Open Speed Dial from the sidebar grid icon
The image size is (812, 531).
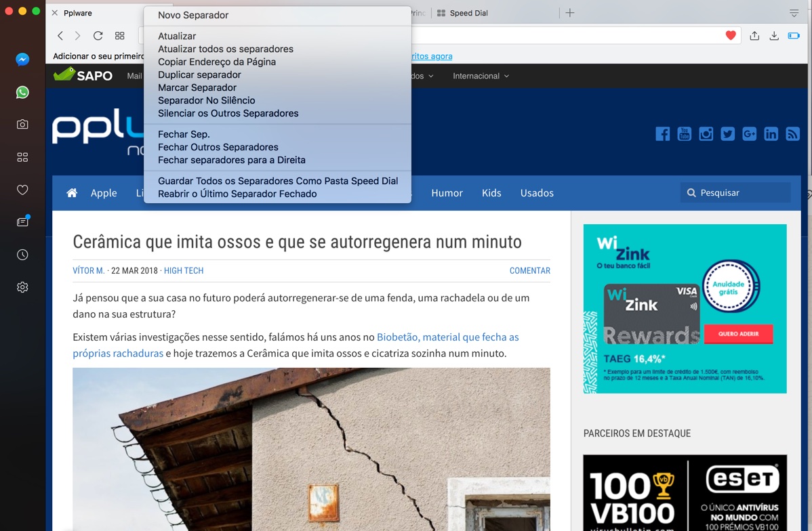point(22,156)
